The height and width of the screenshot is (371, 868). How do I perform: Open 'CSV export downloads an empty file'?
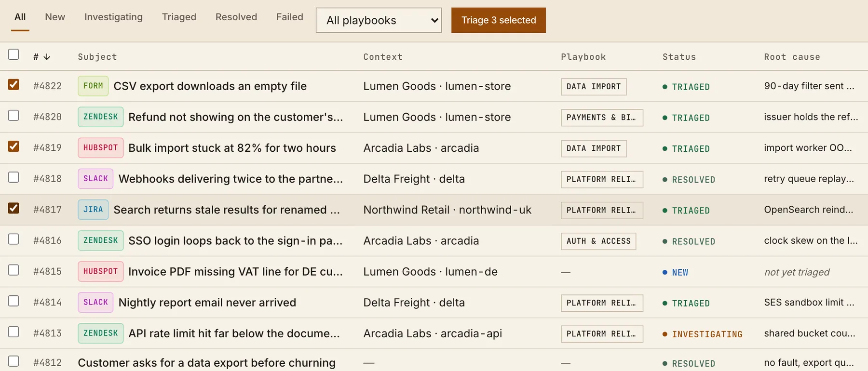click(210, 86)
